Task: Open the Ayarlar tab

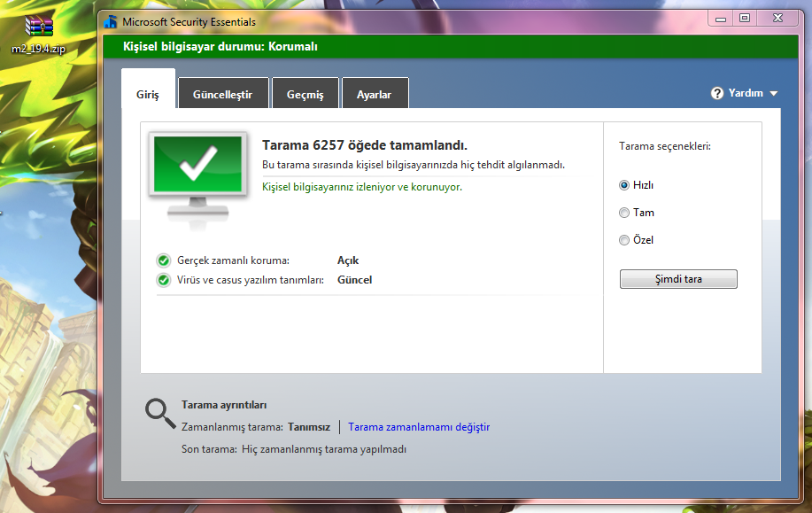Action: pyautogui.click(x=375, y=93)
